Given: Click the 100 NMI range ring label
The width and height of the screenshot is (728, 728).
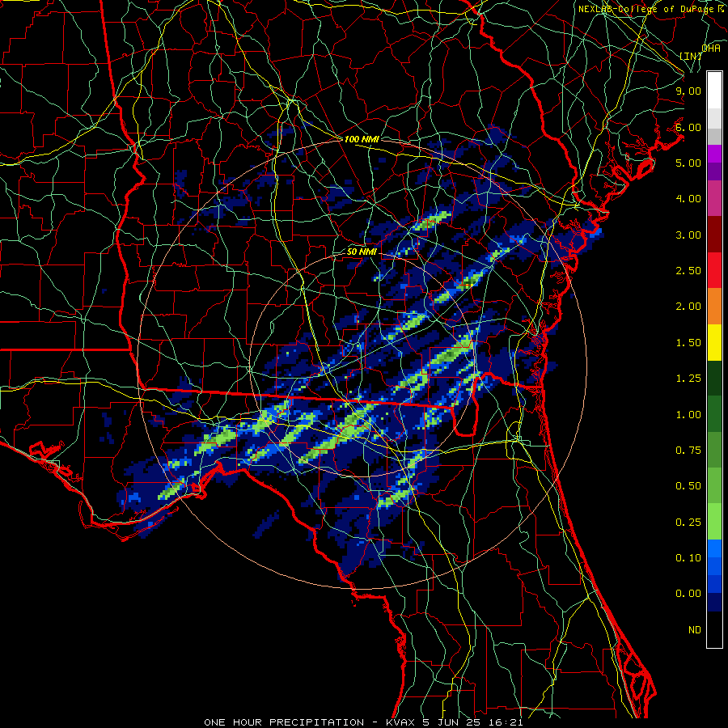Looking at the screenshot, I should [x=362, y=139].
